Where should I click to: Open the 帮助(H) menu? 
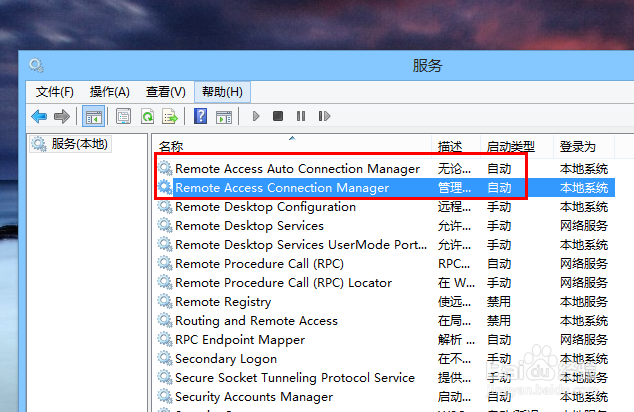(x=222, y=91)
